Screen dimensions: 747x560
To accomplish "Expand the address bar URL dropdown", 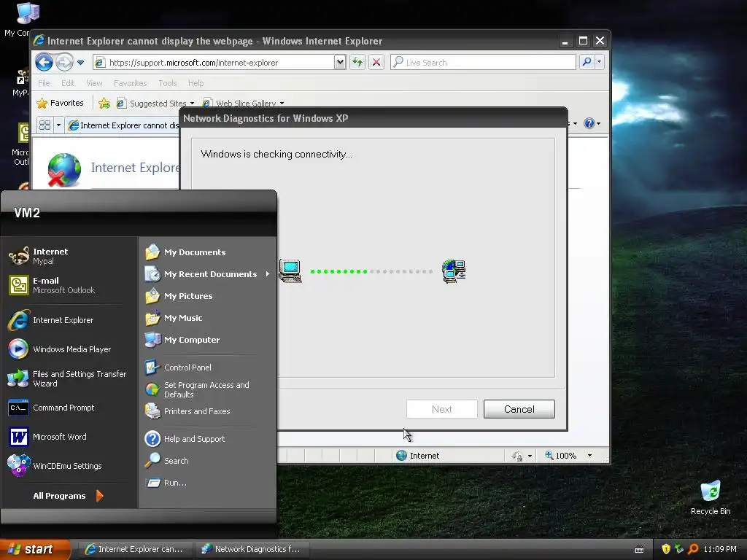I will point(340,63).
